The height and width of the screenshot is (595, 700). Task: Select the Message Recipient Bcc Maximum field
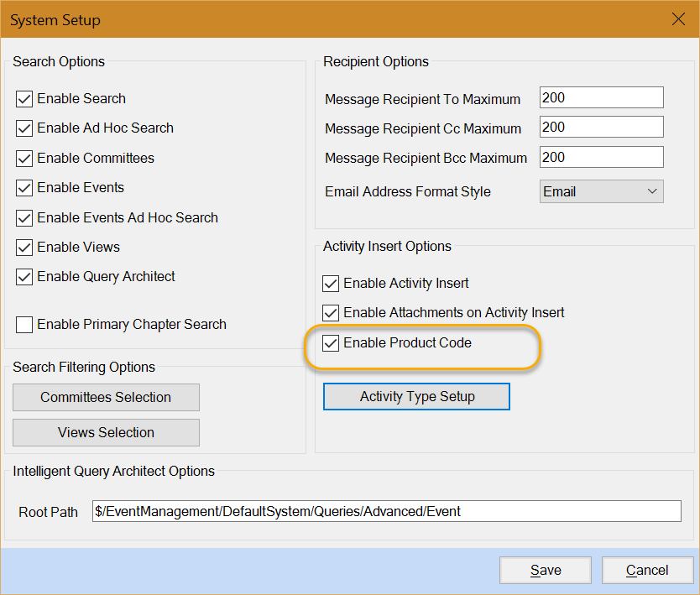click(x=601, y=157)
